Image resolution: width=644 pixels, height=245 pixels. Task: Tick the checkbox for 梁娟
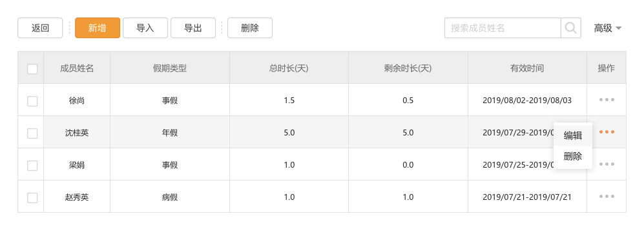click(x=32, y=166)
